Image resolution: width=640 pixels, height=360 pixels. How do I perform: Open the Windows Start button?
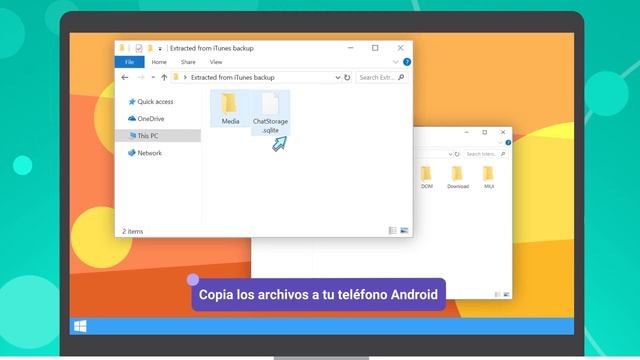click(80, 326)
